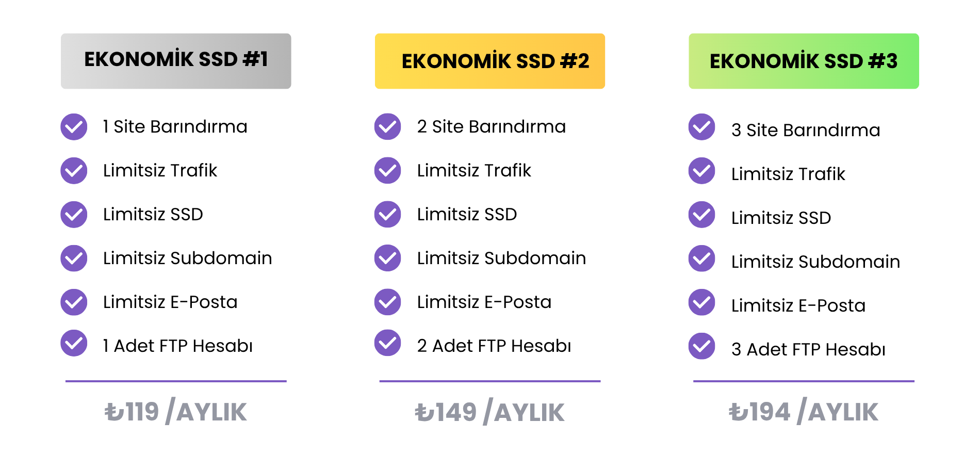The image size is (980, 470).
Task: Click Limitsiz SSD text in SSD #1 plan
Action: [x=153, y=214]
